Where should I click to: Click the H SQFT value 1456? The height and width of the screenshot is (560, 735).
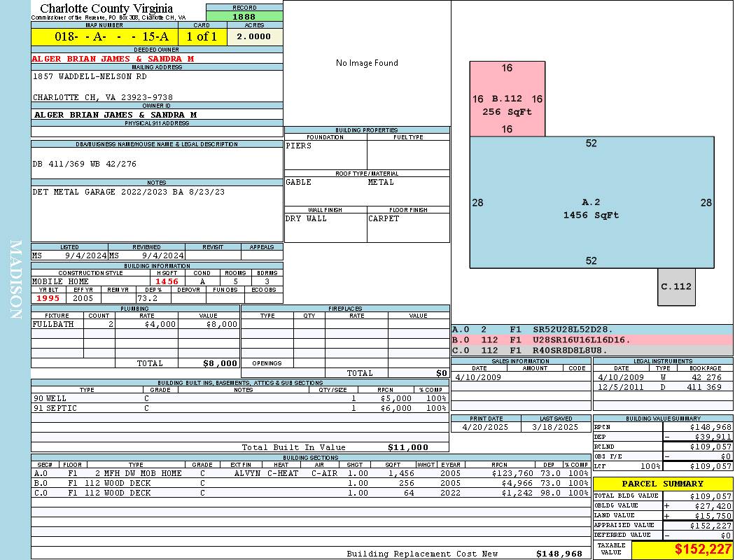pyautogui.click(x=167, y=281)
